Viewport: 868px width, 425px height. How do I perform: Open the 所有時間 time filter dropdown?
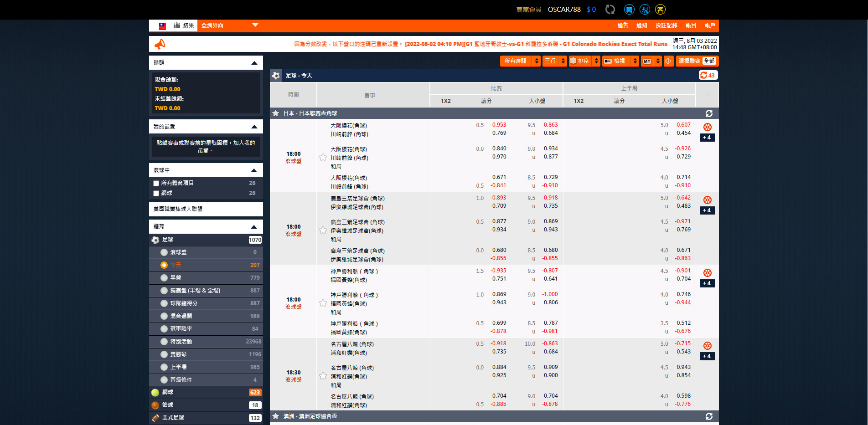[x=520, y=61]
